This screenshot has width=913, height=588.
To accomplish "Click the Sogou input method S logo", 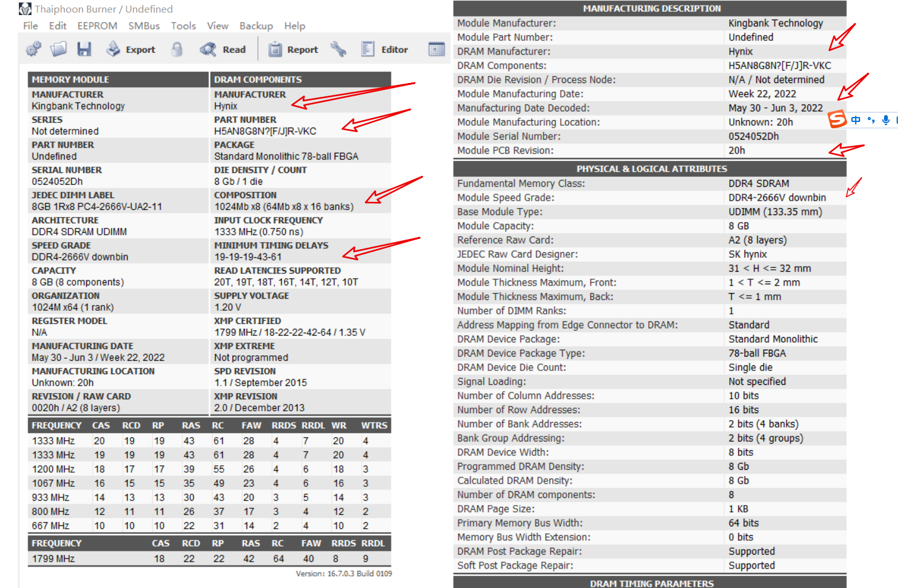I will pos(837,119).
